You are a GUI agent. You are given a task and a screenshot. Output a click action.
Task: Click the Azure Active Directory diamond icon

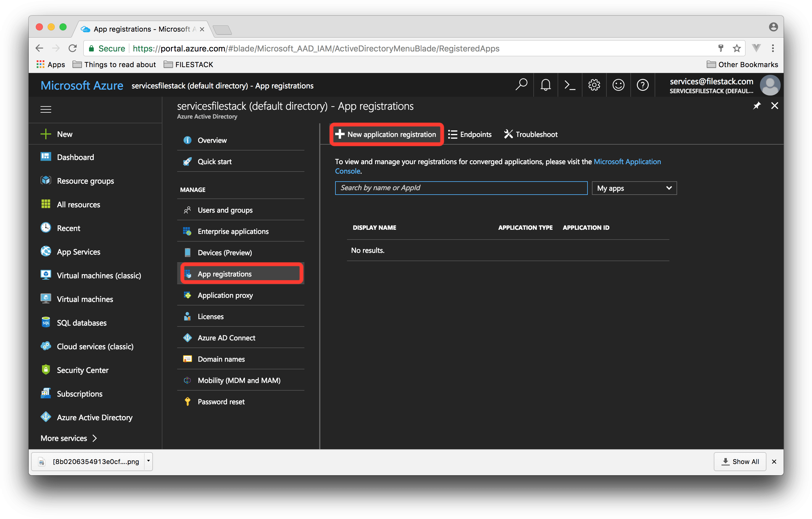point(46,417)
